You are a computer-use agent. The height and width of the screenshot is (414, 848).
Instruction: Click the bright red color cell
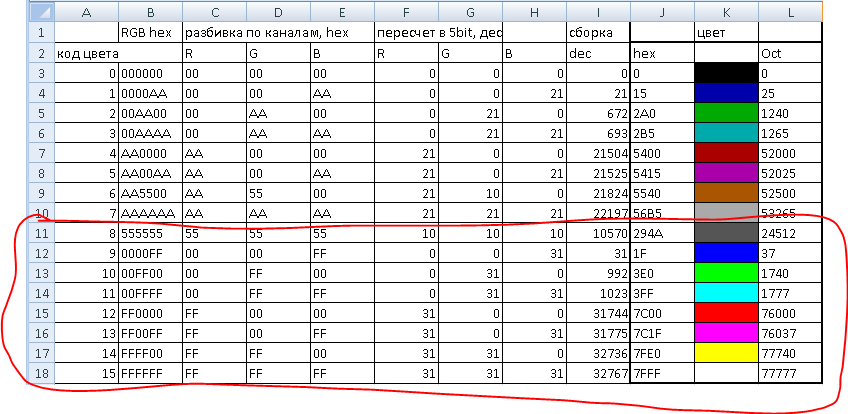click(x=725, y=313)
